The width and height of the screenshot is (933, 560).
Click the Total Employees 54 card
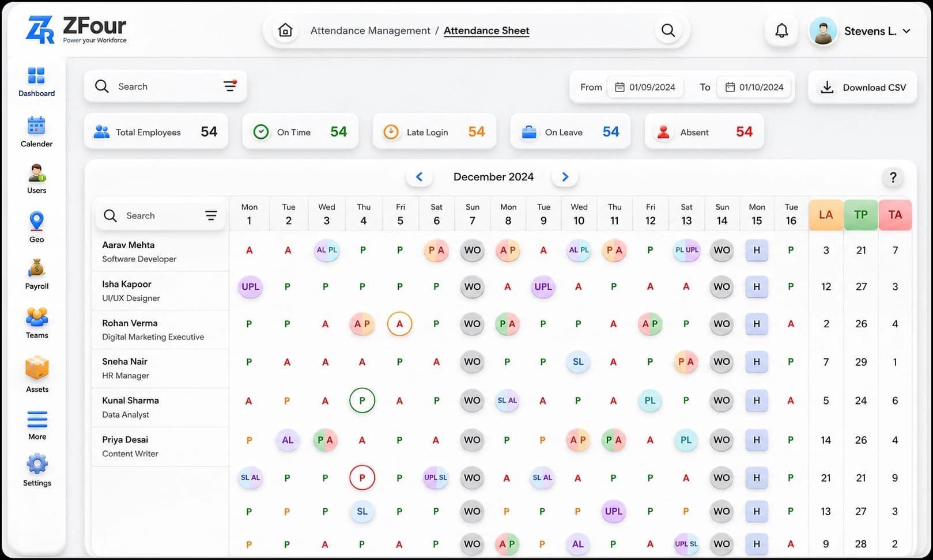tap(156, 132)
